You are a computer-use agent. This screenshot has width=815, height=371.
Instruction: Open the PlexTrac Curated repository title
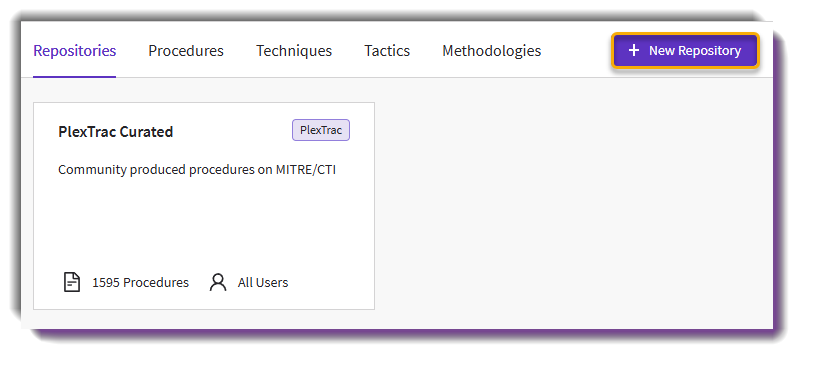point(115,132)
